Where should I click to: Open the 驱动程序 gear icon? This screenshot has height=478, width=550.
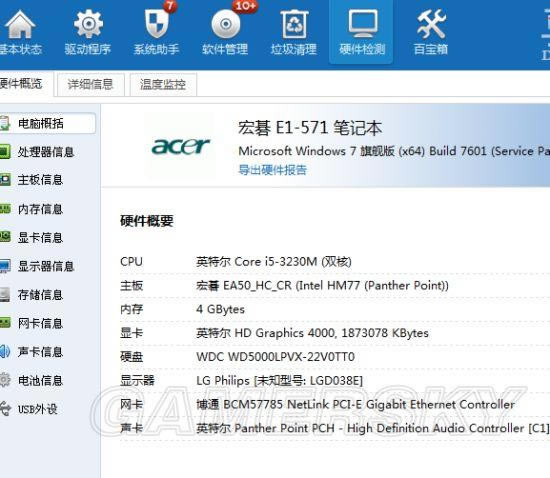(88, 24)
